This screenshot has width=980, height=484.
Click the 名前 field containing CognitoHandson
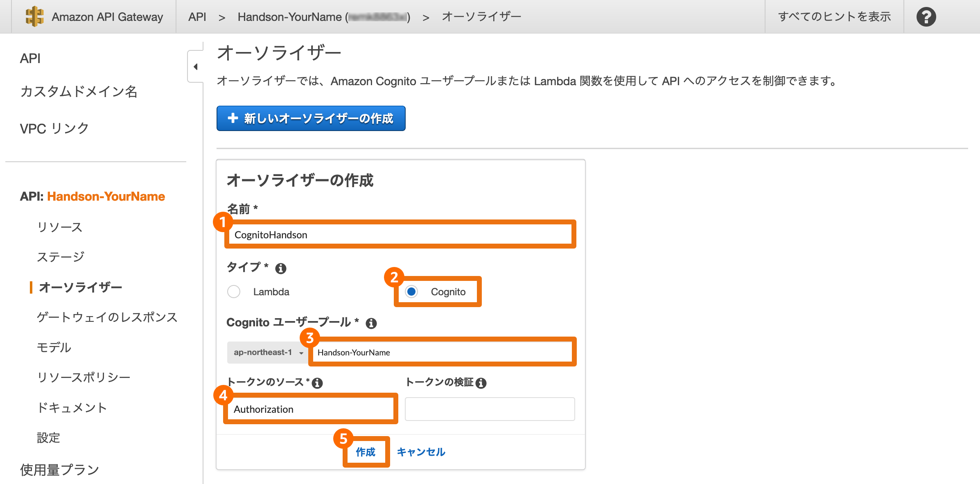pos(400,235)
